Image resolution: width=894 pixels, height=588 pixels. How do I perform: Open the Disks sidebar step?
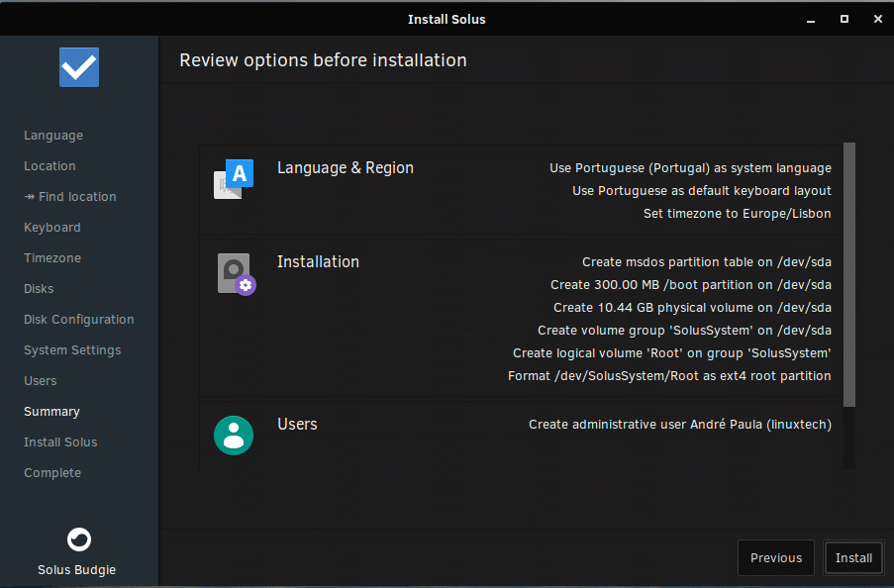point(39,289)
